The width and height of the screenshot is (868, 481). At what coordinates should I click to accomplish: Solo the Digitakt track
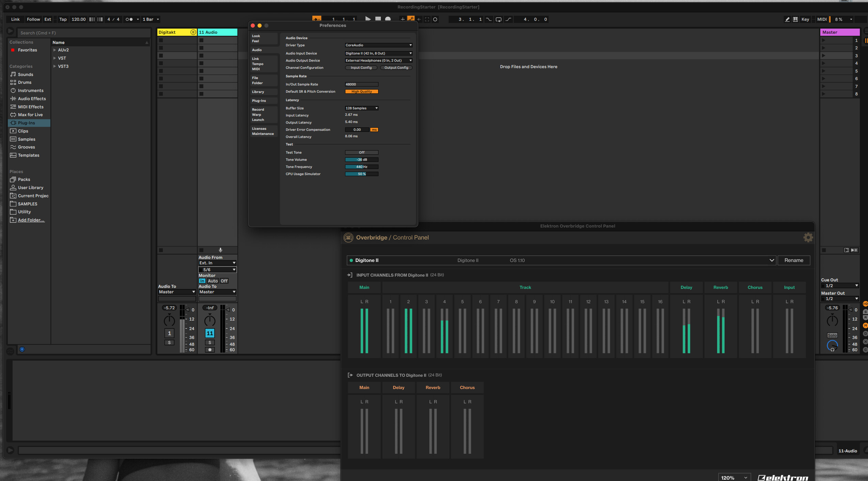[169, 342]
